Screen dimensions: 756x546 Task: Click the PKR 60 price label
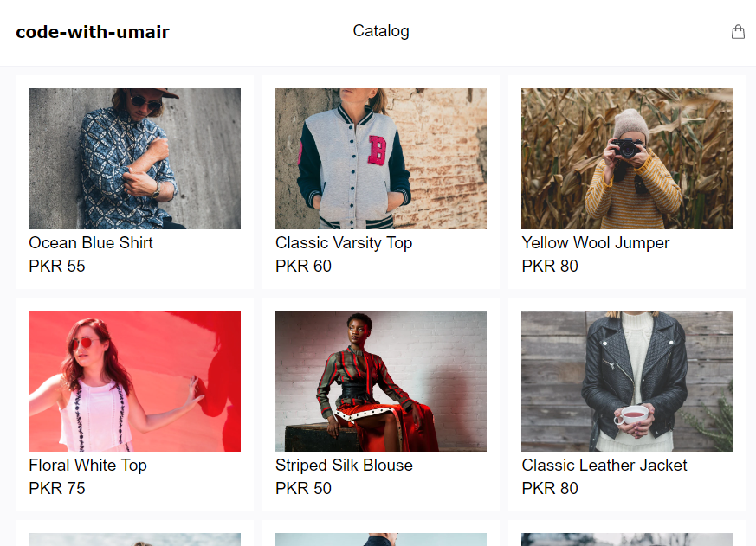pyautogui.click(x=303, y=267)
